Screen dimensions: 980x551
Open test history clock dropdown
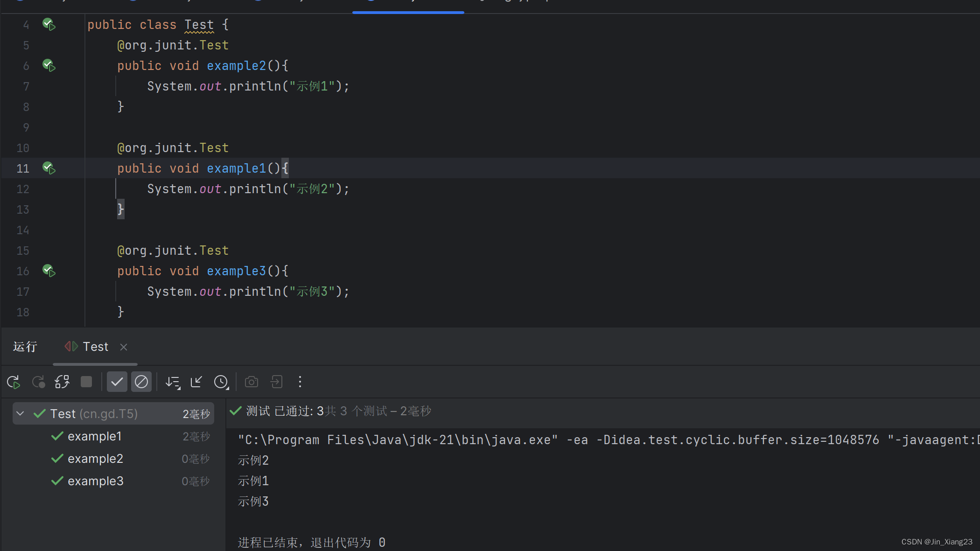(x=221, y=382)
